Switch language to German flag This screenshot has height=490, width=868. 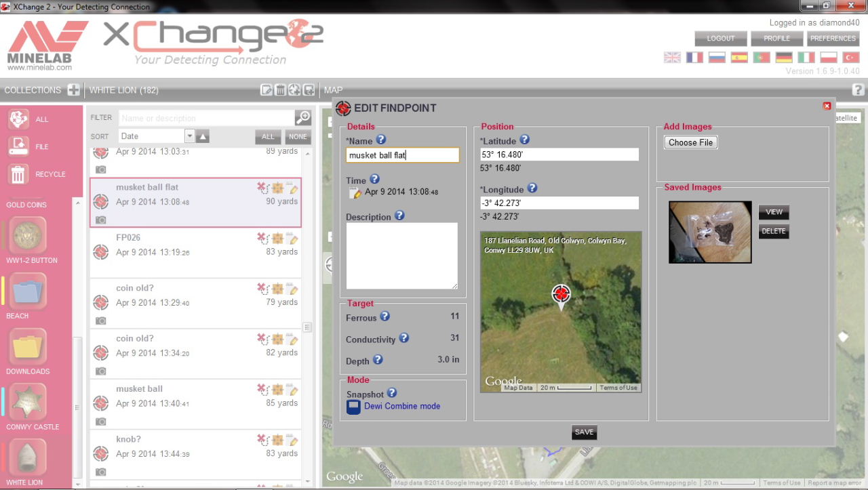tap(784, 58)
